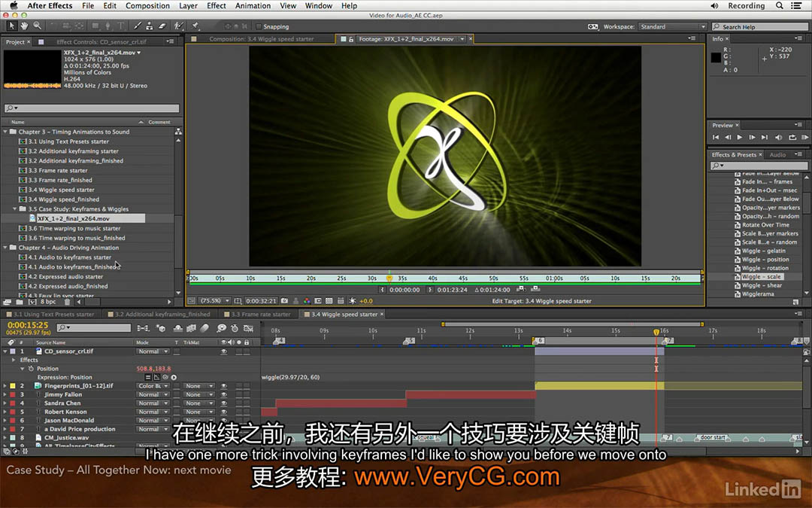
Task: Switch to the Audio panel tab
Action: tap(777, 154)
